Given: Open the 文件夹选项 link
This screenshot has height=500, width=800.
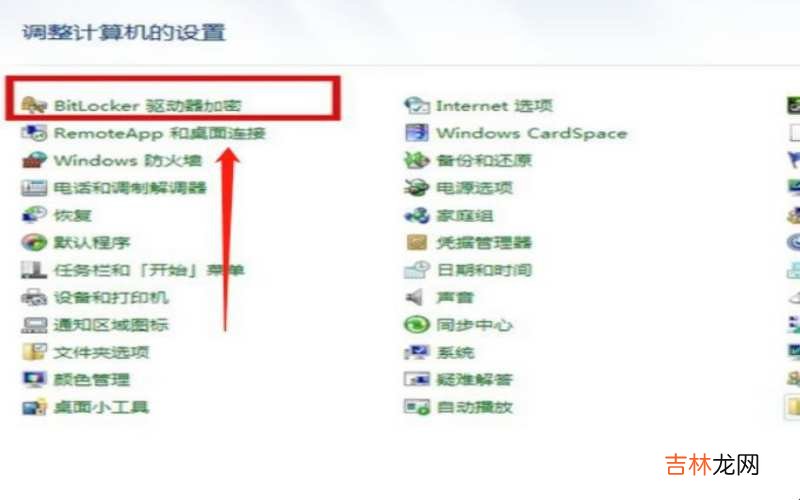Looking at the screenshot, I should coord(102,352).
